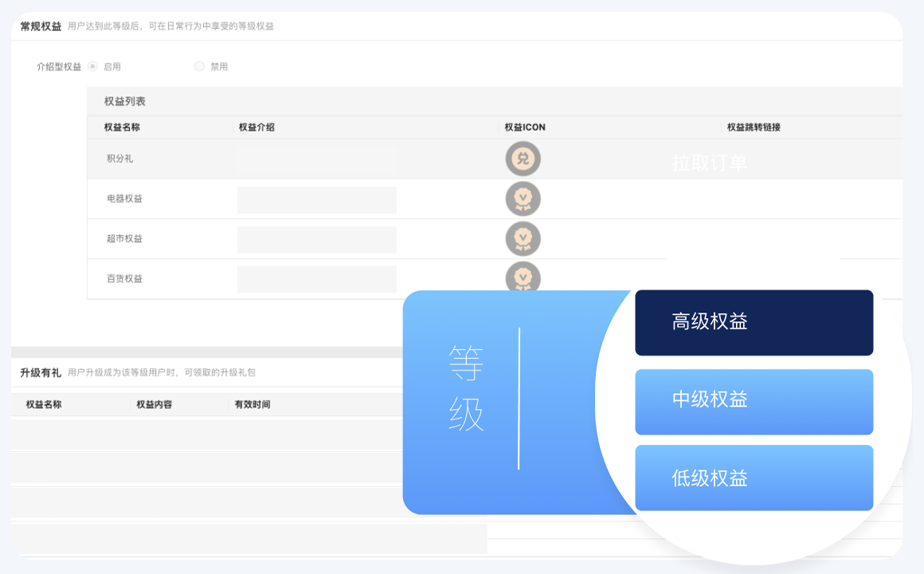The height and width of the screenshot is (574, 924).
Task: Click the 权益介绍 column header
Action: click(x=256, y=128)
